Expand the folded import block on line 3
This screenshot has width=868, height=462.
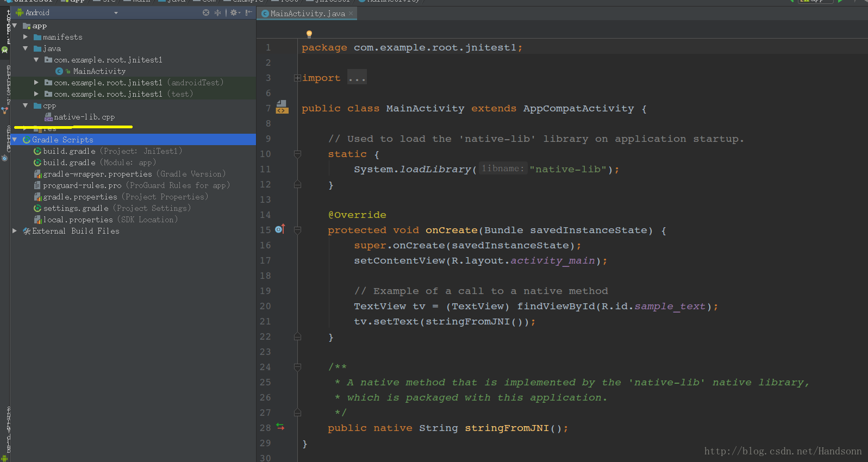(x=297, y=78)
